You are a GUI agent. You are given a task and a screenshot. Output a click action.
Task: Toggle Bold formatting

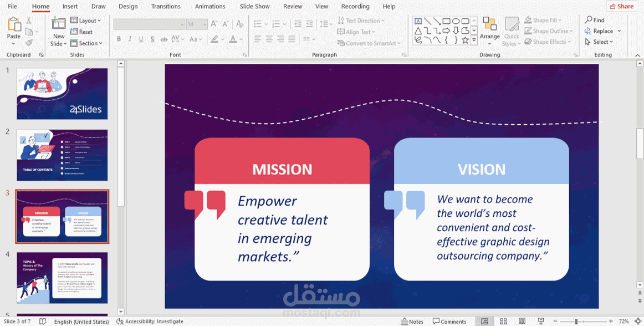click(x=119, y=39)
